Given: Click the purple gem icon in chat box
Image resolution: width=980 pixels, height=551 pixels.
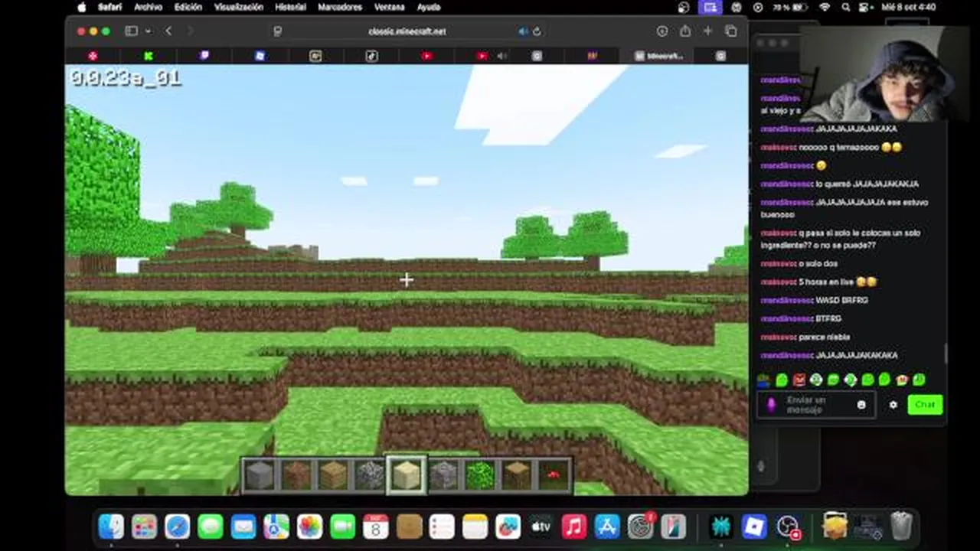Looking at the screenshot, I should (771, 404).
